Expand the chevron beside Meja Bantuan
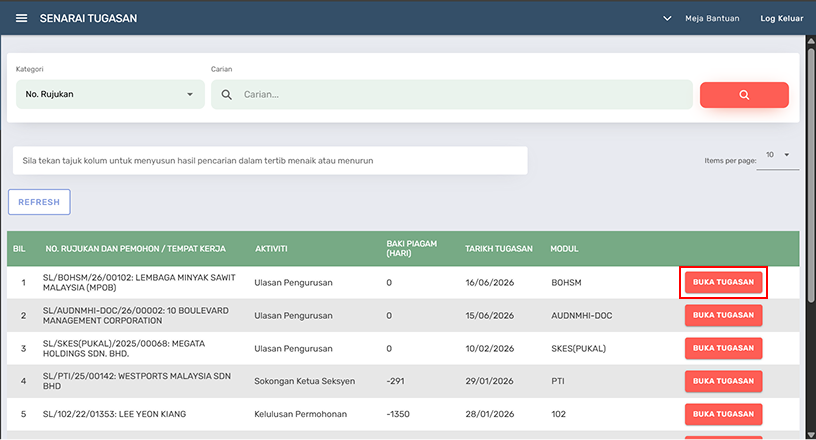Viewport: 816px width, 440px height. coord(667,18)
